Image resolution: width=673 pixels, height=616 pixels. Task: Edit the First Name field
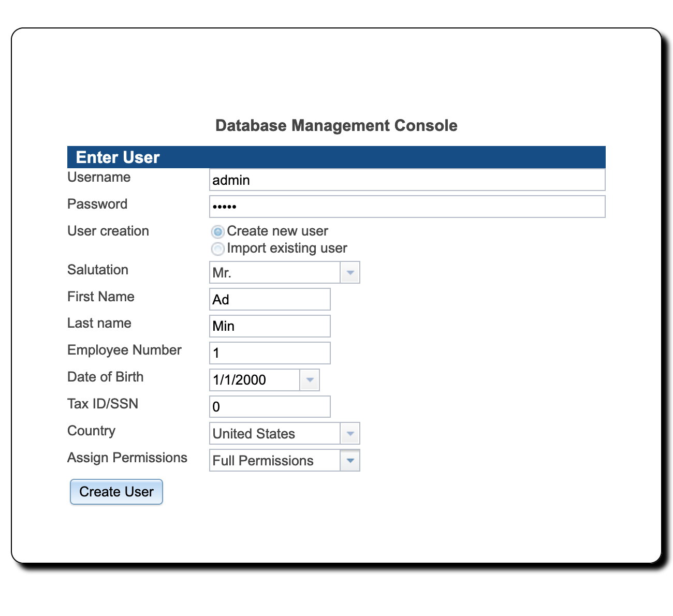coord(270,299)
